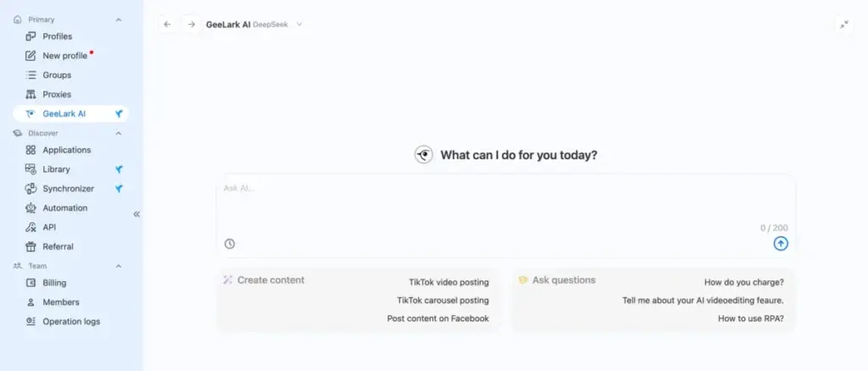Open chat history clock icon
Viewport: 868px width, 371px height.
230,244
